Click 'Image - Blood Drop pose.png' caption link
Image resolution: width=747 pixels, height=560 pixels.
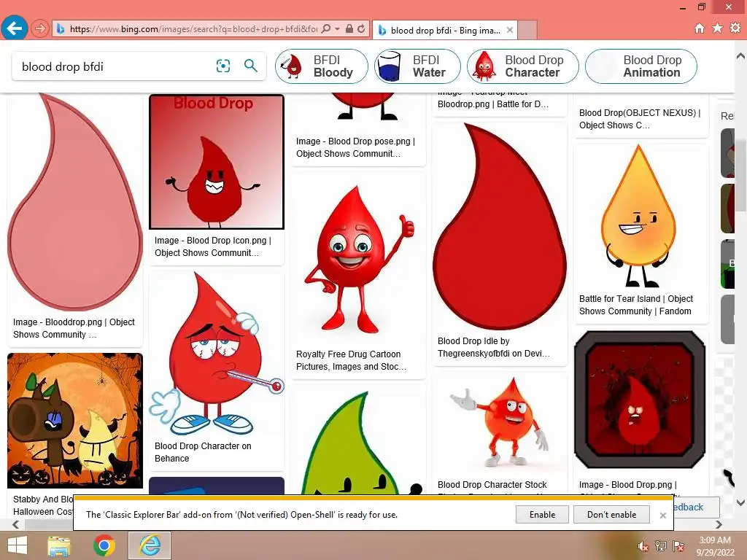[x=355, y=147]
